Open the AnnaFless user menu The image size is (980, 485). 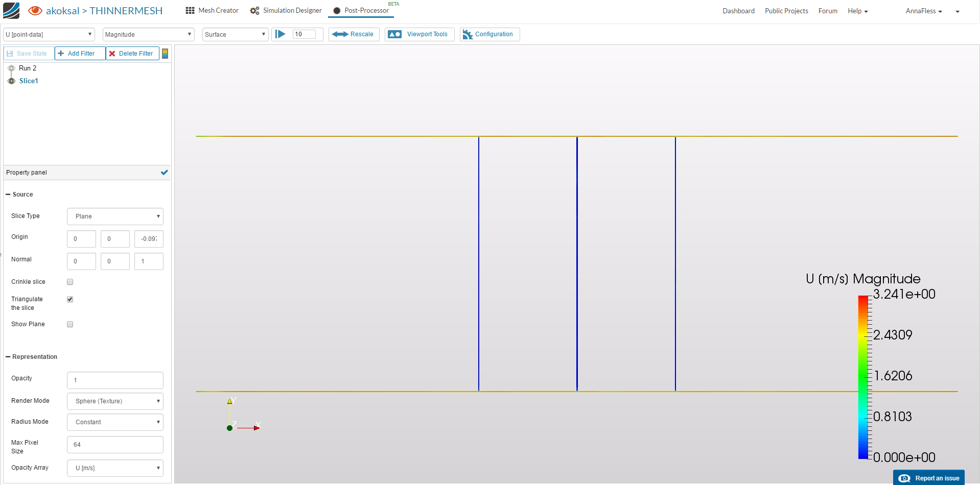(924, 11)
